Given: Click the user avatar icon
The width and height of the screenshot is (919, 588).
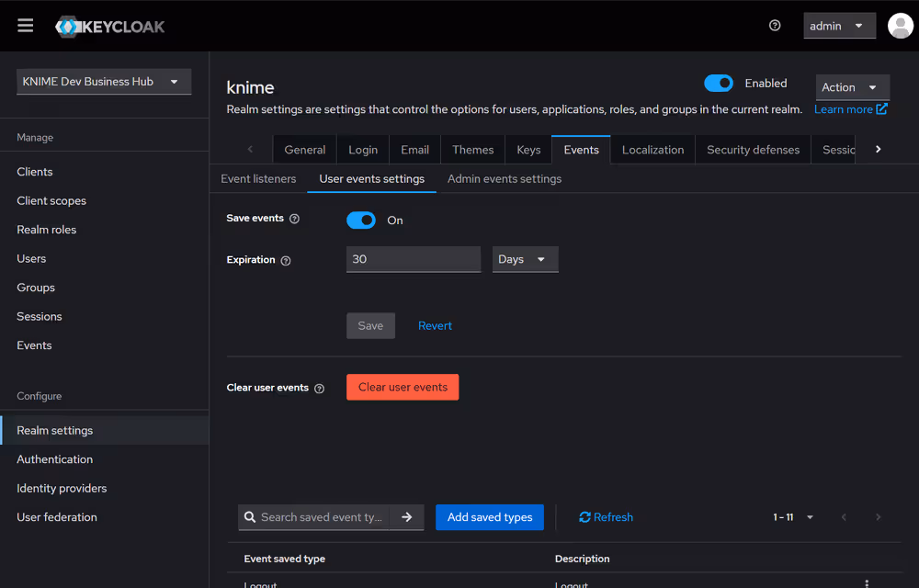Looking at the screenshot, I should click(900, 26).
